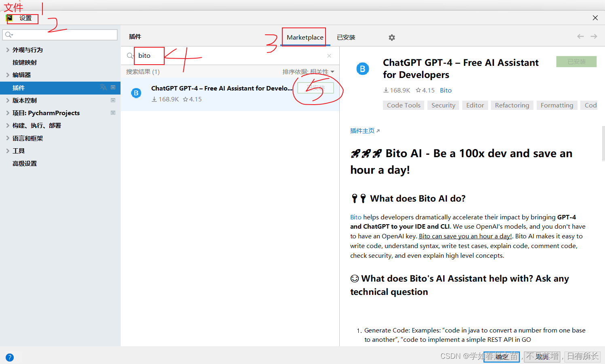Click the PyCharm icon in the title bar
The height and width of the screenshot is (364, 605).
click(10, 18)
